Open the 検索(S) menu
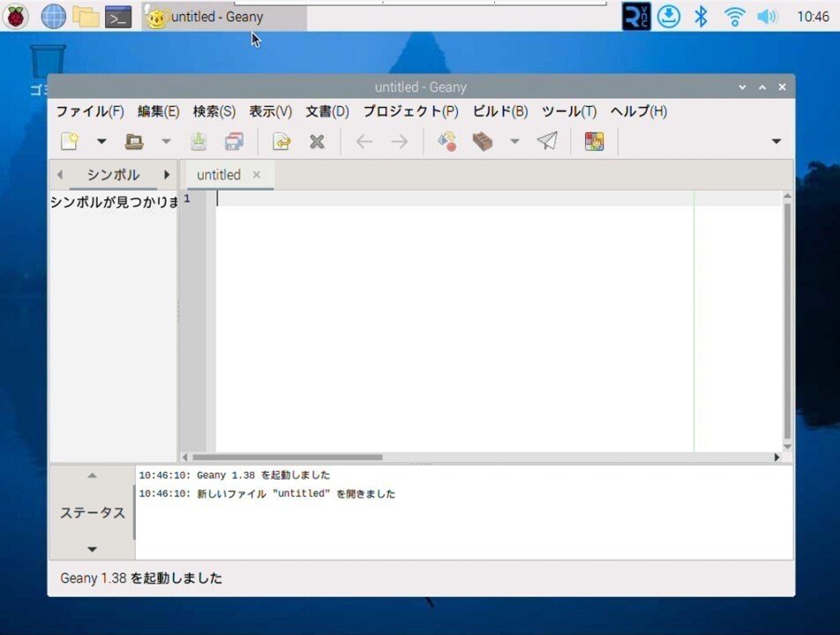 (x=214, y=111)
